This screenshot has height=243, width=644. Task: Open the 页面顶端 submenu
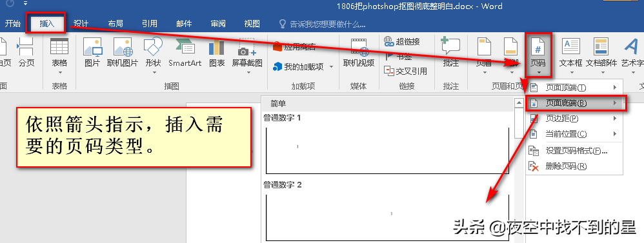(x=574, y=88)
